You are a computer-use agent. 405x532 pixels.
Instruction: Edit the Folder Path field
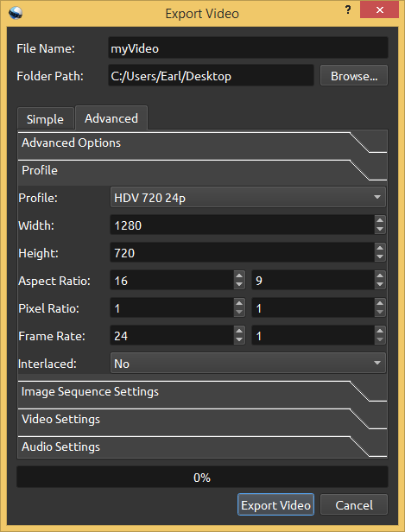(x=211, y=76)
